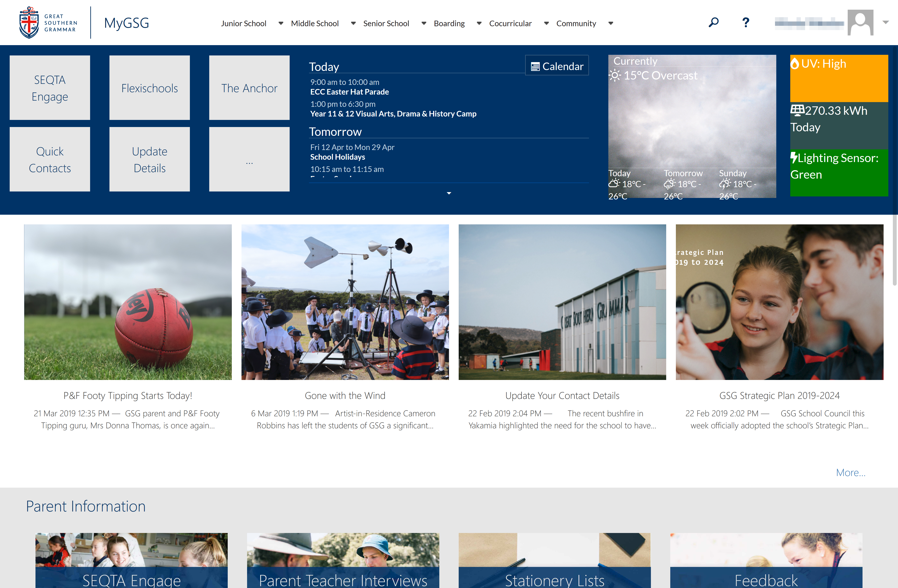Click the Sunday weather forecast
Image resolution: width=898 pixels, height=588 pixels.
click(738, 184)
